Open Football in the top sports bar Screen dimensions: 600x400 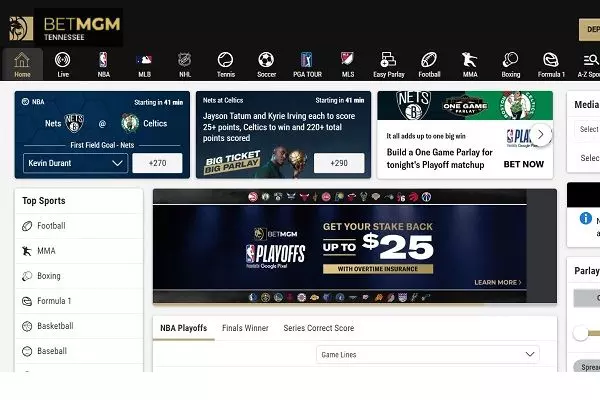pos(429,65)
